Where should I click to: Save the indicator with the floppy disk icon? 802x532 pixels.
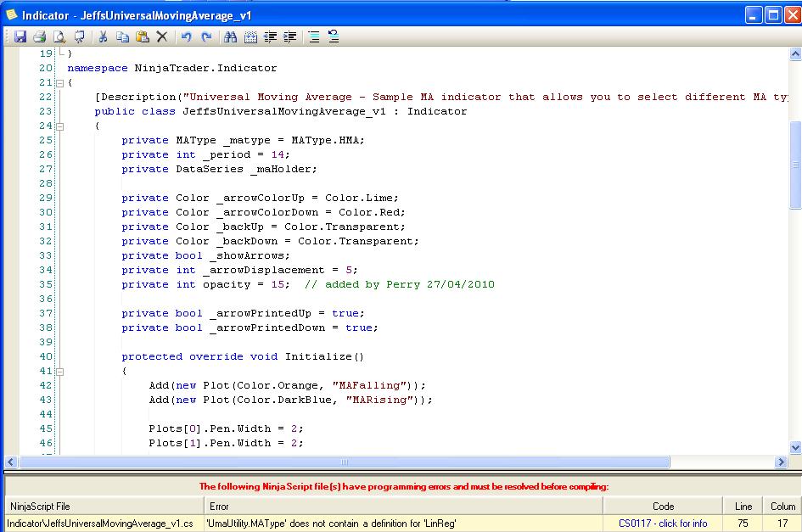20,36
